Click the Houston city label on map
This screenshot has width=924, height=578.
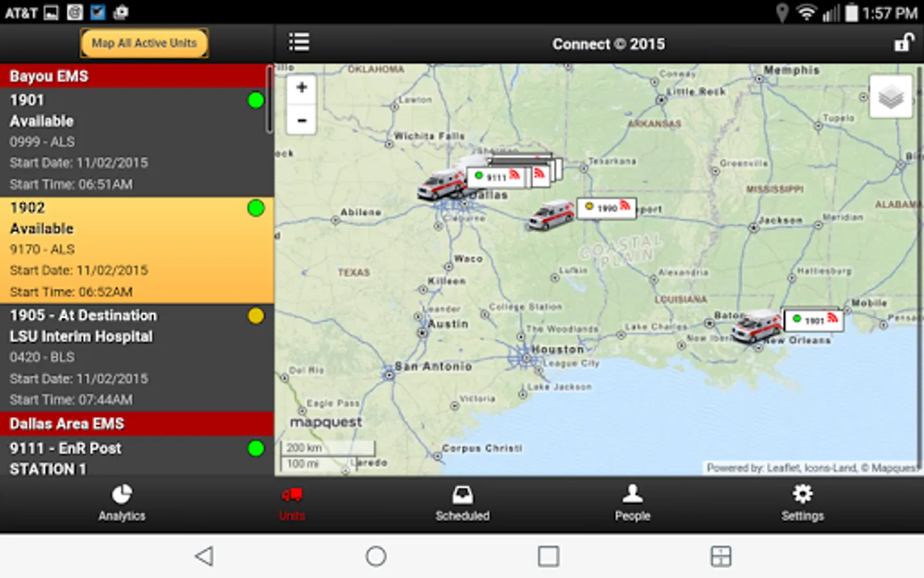point(558,349)
